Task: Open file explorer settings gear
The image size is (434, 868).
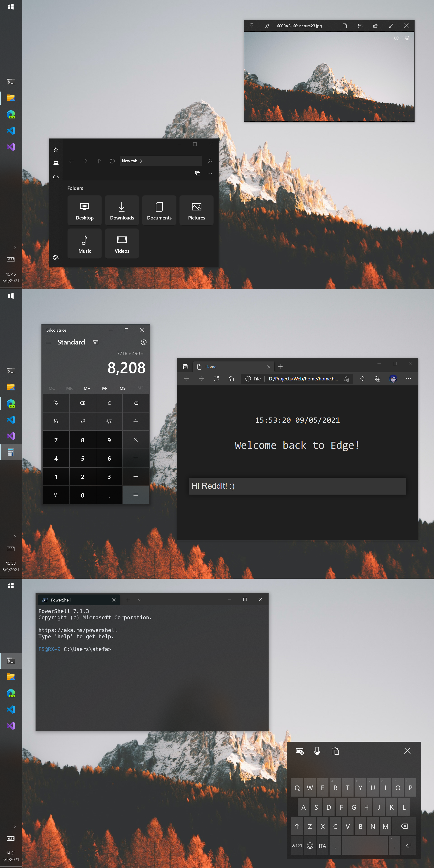Action: pyautogui.click(x=56, y=258)
